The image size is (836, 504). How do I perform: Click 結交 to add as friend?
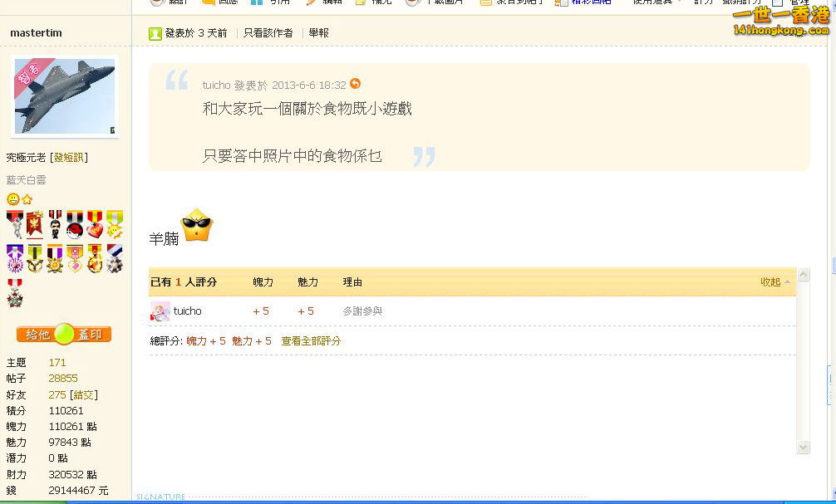83,395
